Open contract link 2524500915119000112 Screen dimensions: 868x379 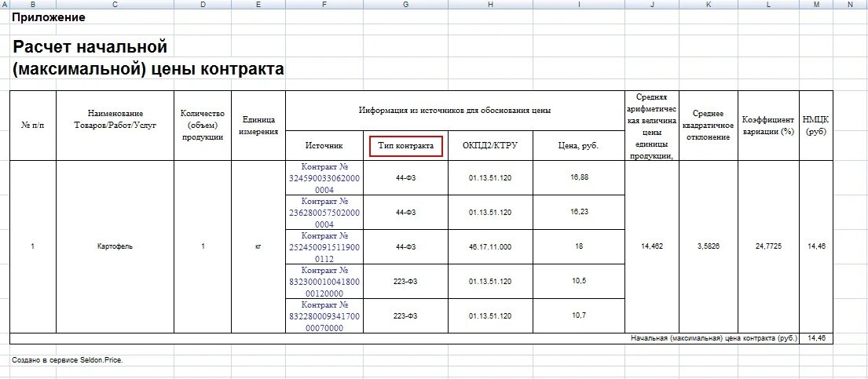tap(324, 246)
